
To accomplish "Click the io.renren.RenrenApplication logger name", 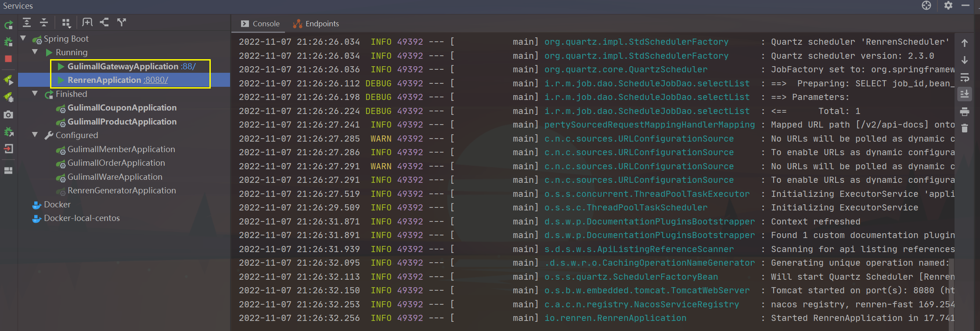I will click(616, 318).
